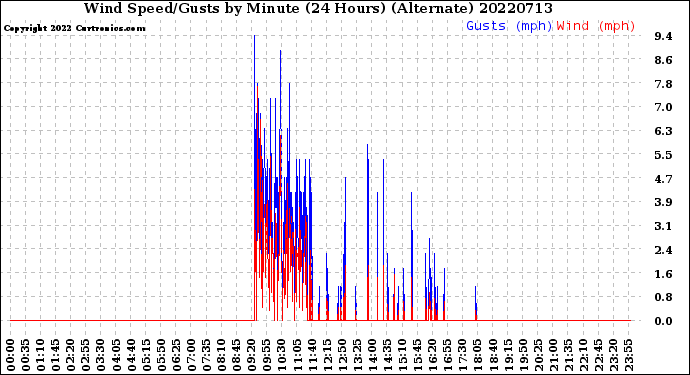690x375 pixels.
Task: Click the 13:25 time axis label
Action: click(357, 355)
